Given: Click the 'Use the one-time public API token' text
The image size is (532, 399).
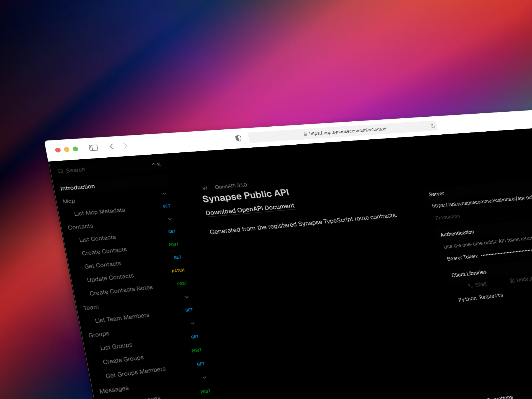Looking at the screenshot, I should point(487,242).
